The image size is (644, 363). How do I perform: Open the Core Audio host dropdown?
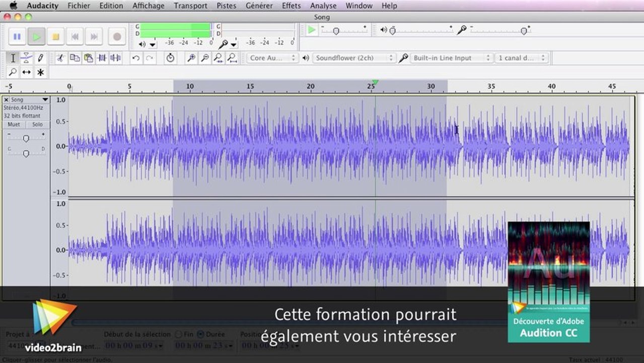click(273, 58)
